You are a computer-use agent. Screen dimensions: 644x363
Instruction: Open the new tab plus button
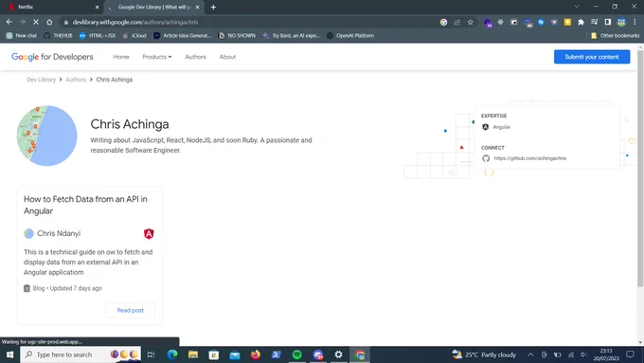click(213, 7)
